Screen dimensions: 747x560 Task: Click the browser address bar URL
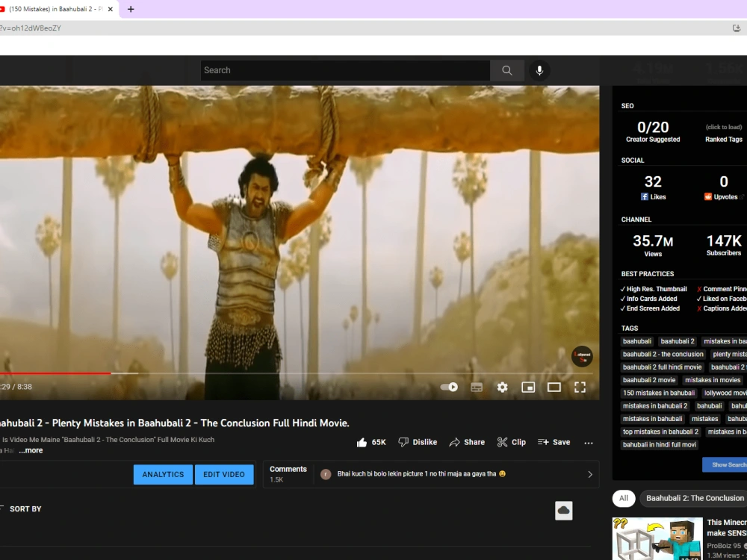[31, 28]
